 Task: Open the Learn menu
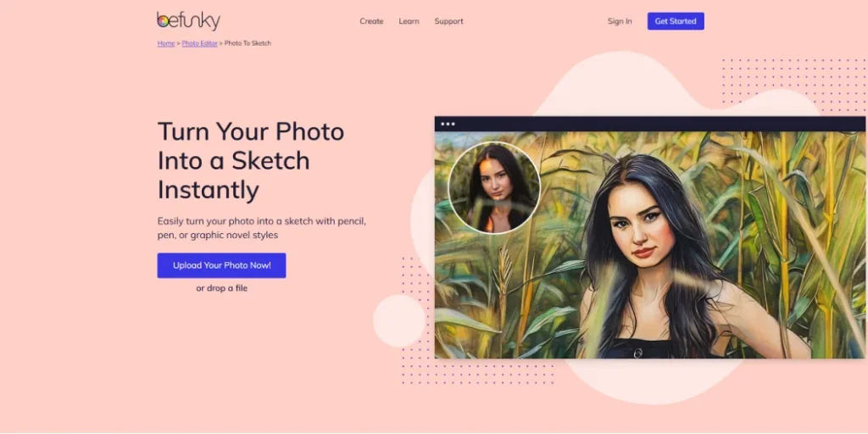pyautogui.click(x=409, y=21)
